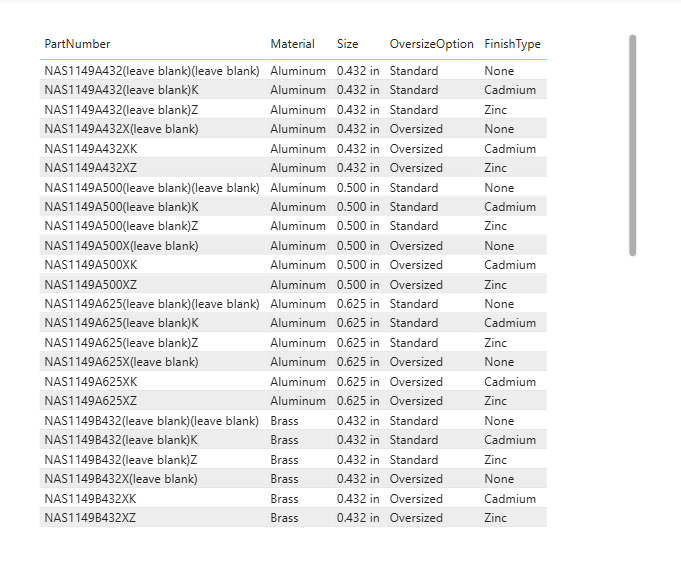Select part number NAS1149A625(leave blank)K
Screen dimensions: 681x582
click(122, 324)
